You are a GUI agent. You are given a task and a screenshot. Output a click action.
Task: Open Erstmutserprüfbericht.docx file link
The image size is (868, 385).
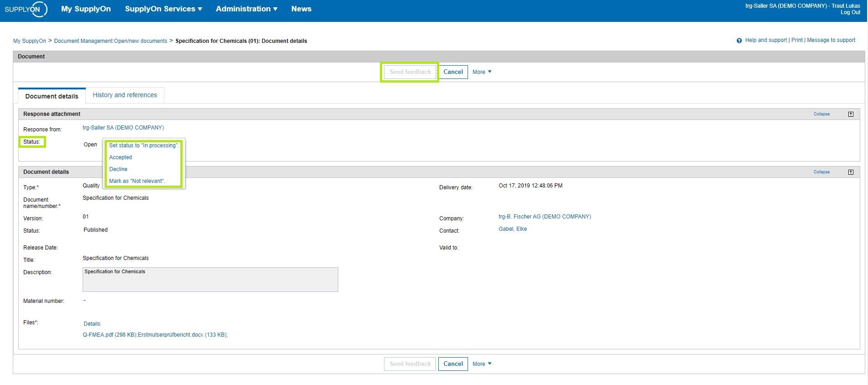point(183,335)
